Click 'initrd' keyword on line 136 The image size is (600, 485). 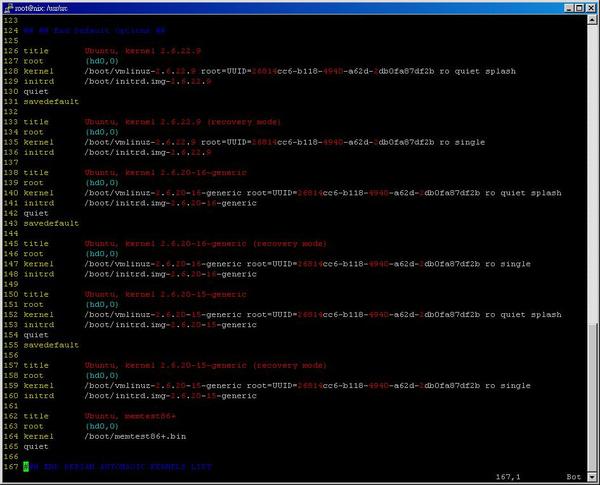click(x=39, y=152)
